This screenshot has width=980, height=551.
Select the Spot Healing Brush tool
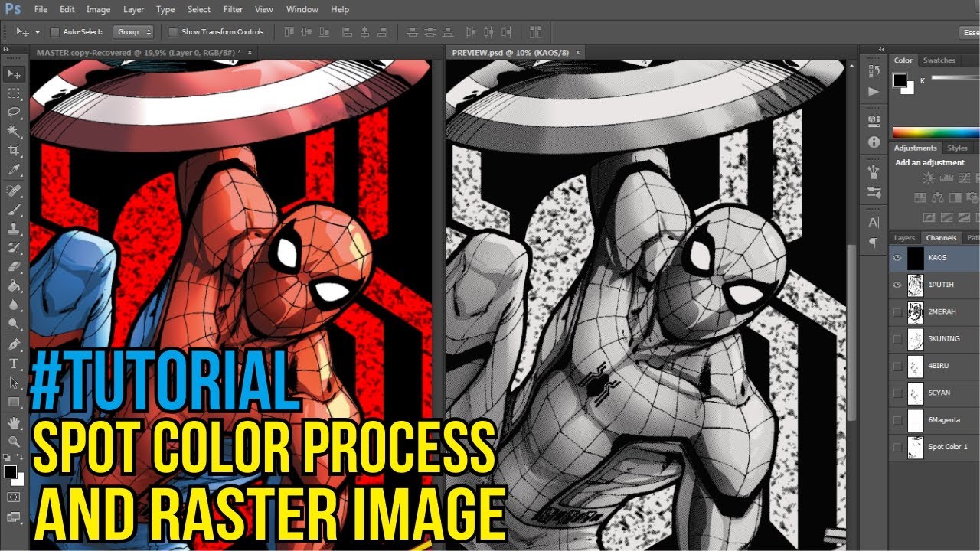[14, 190]
